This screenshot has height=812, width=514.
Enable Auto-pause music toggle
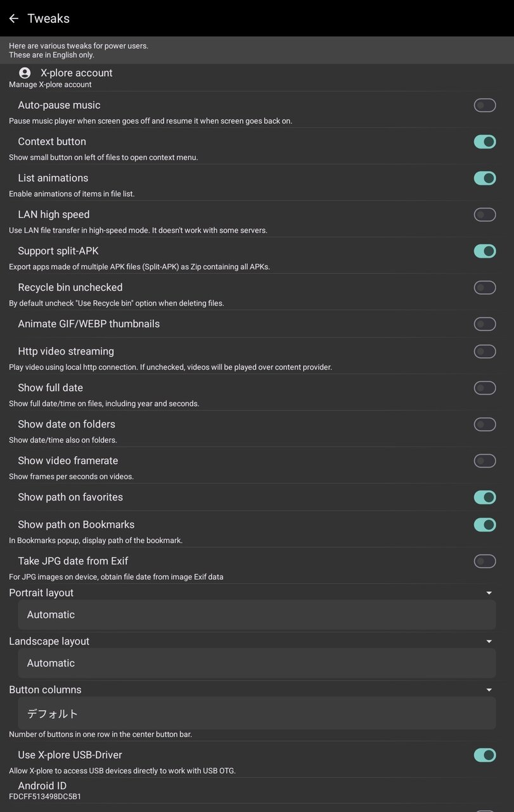[x=484, y=105]
